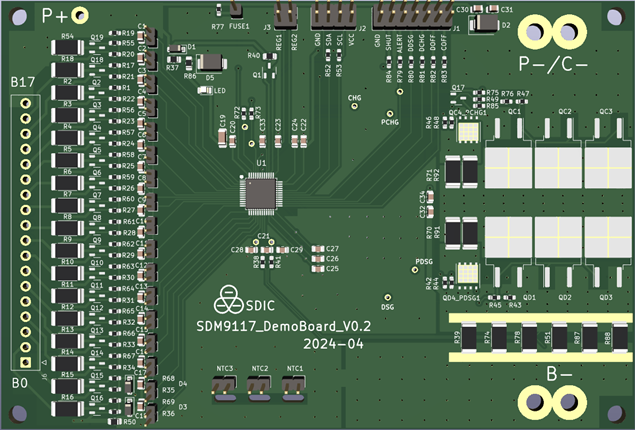The image size is (635, 430).
Task: Click the QD3 MOSFET
Action: coord(608,251)
